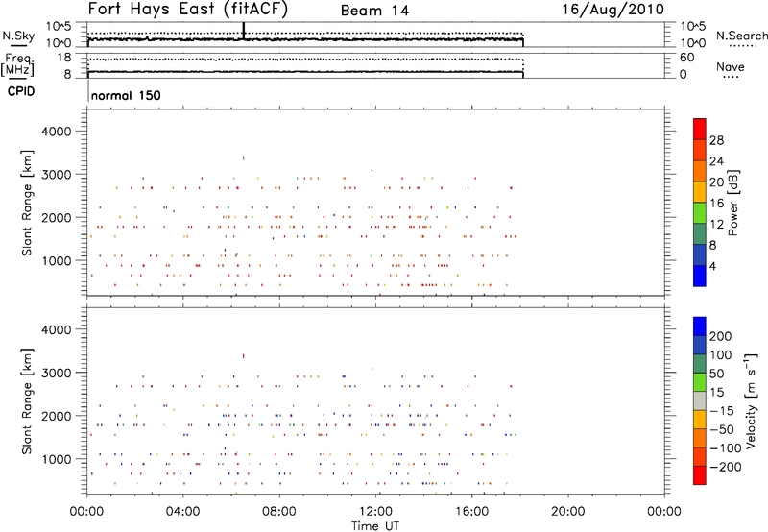
Task: Select the '−50' label on the Velocity colorbar
Action: [722, 429]
